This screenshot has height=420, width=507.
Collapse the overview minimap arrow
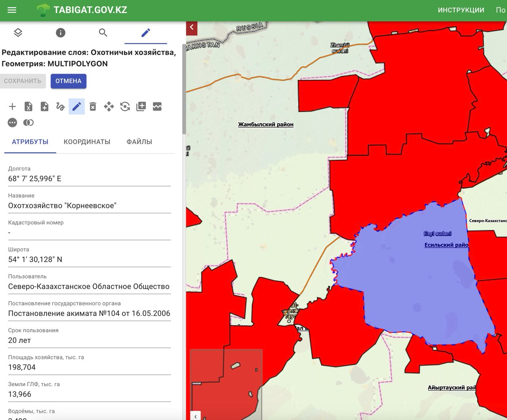coord(195,416)
